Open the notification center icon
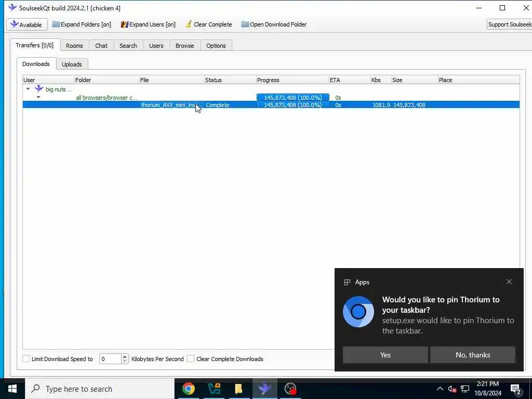Image resolution: width=532 pixels, height=399 pixels. [x=516, y=389]
